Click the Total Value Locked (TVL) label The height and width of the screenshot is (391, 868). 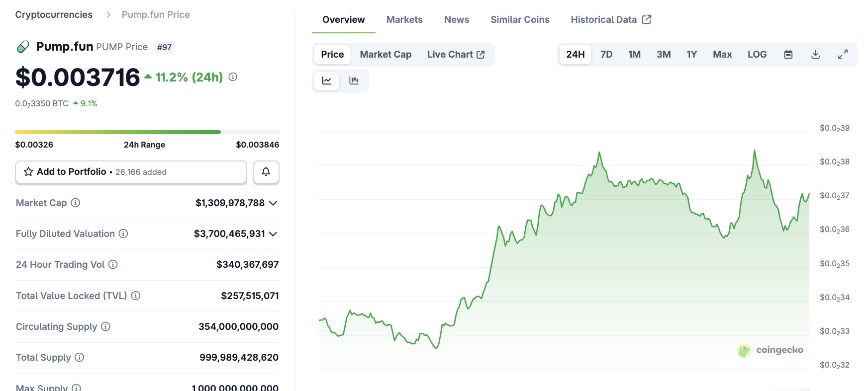click(71, 296)
